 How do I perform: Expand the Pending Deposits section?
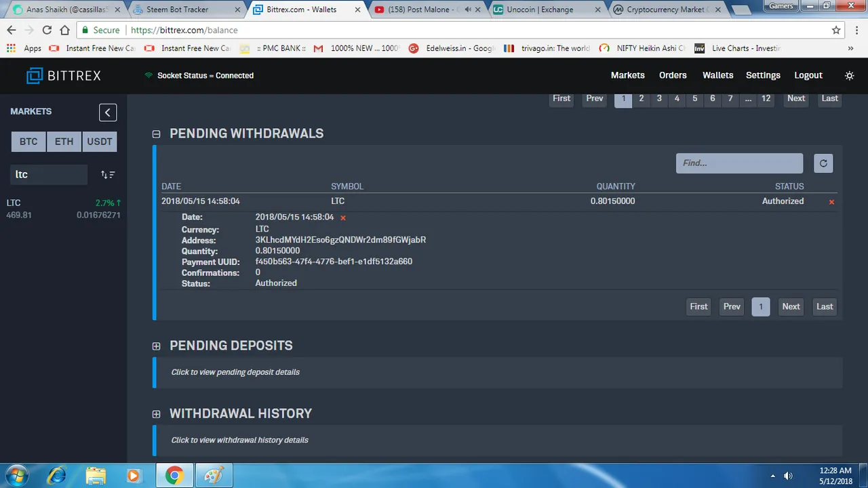point(156,346)
